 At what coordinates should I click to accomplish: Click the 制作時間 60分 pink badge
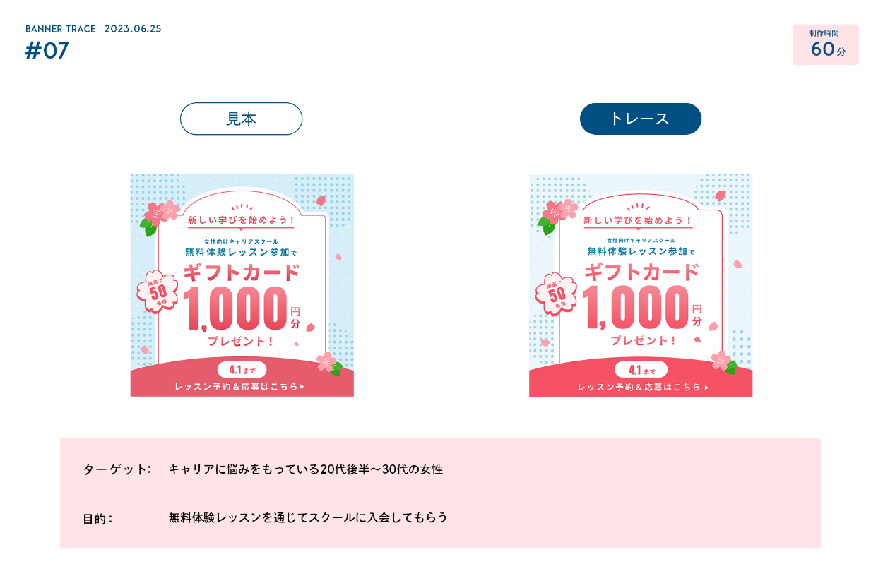tap(825, 44)
